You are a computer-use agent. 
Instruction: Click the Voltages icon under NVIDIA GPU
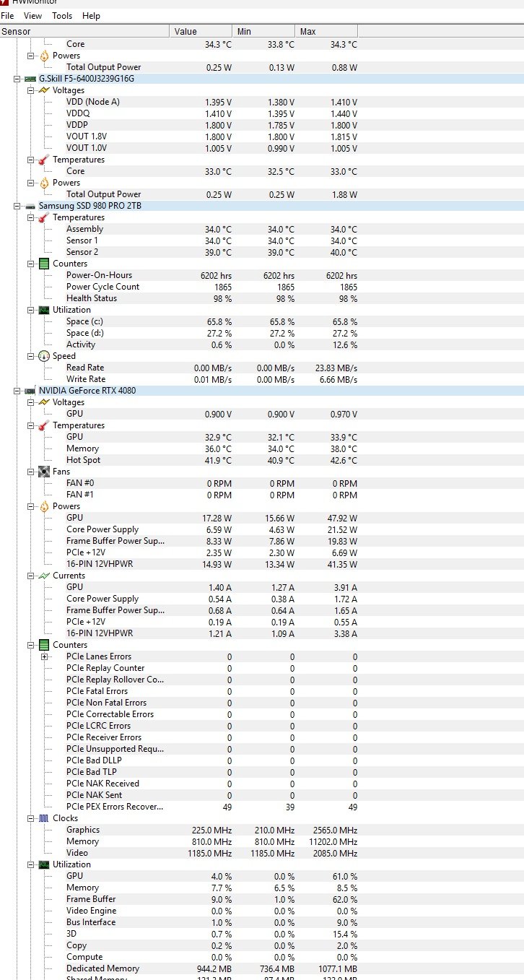coord(44,402)
